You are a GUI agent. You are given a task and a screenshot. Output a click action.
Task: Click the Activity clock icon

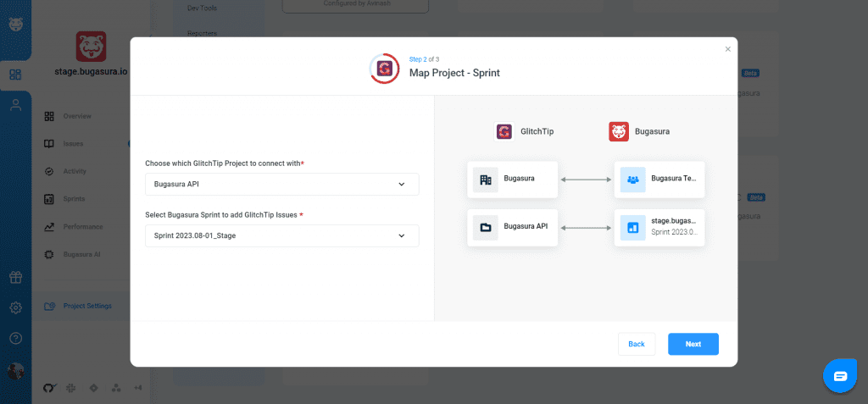click(49, 172)
